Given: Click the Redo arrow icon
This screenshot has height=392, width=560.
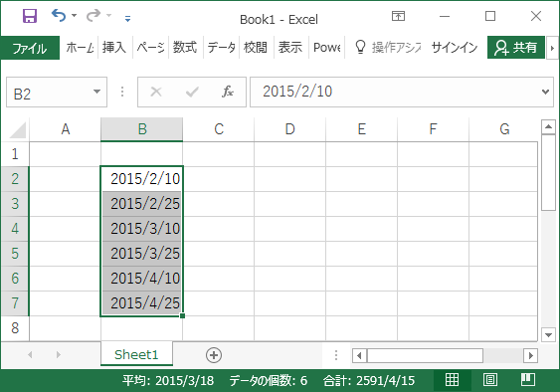Looking at the screenshot, I should click(93, 15).
